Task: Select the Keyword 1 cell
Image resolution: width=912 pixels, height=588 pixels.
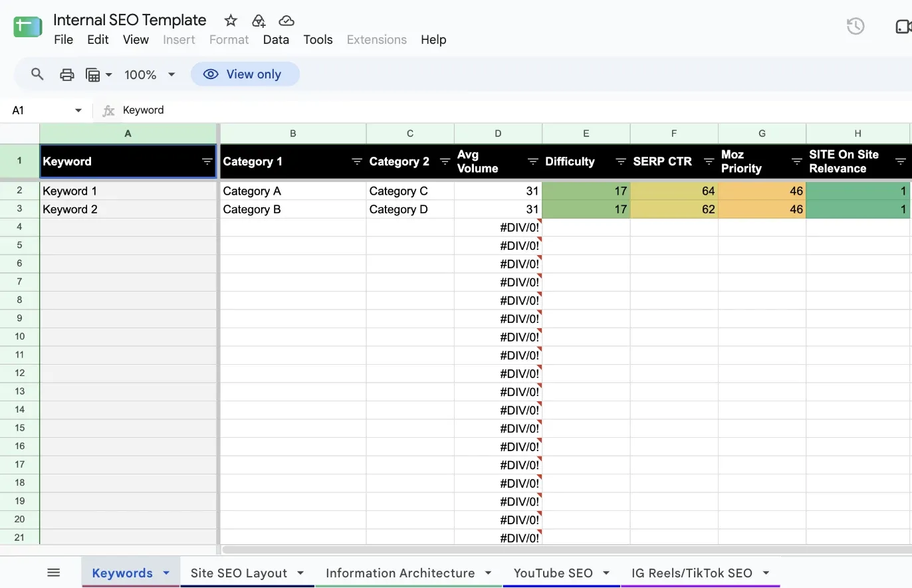Action: tap(128, 191)
